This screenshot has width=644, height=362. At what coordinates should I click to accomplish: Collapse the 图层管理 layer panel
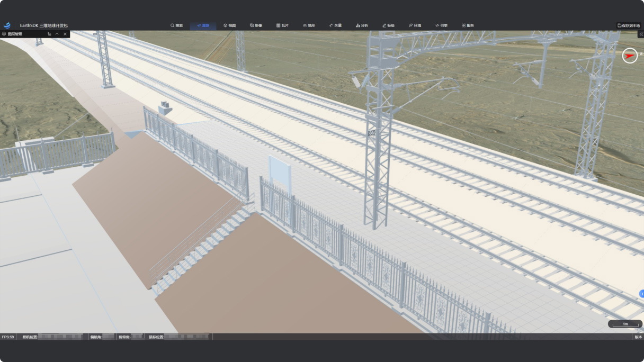pos(57,34)
